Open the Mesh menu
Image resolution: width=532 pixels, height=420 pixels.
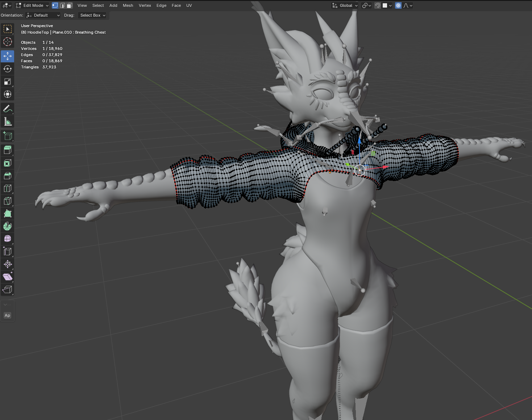(x=128, y=5)
